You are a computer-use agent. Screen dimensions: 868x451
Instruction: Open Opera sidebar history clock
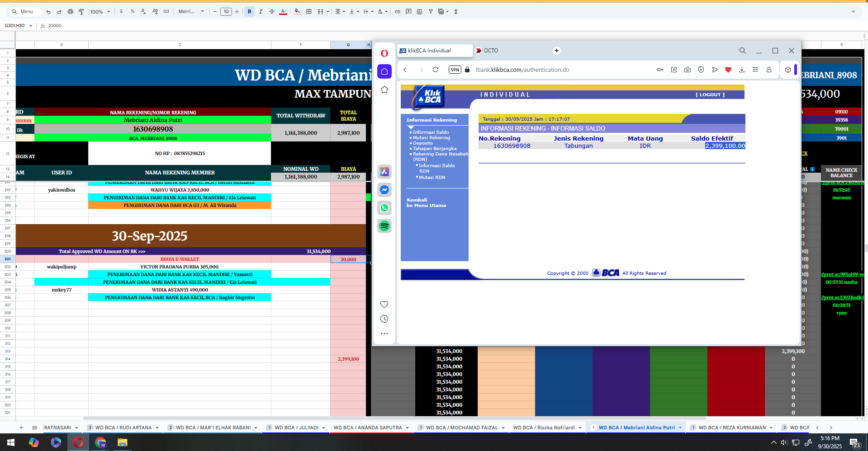click(x=384, y=319)
